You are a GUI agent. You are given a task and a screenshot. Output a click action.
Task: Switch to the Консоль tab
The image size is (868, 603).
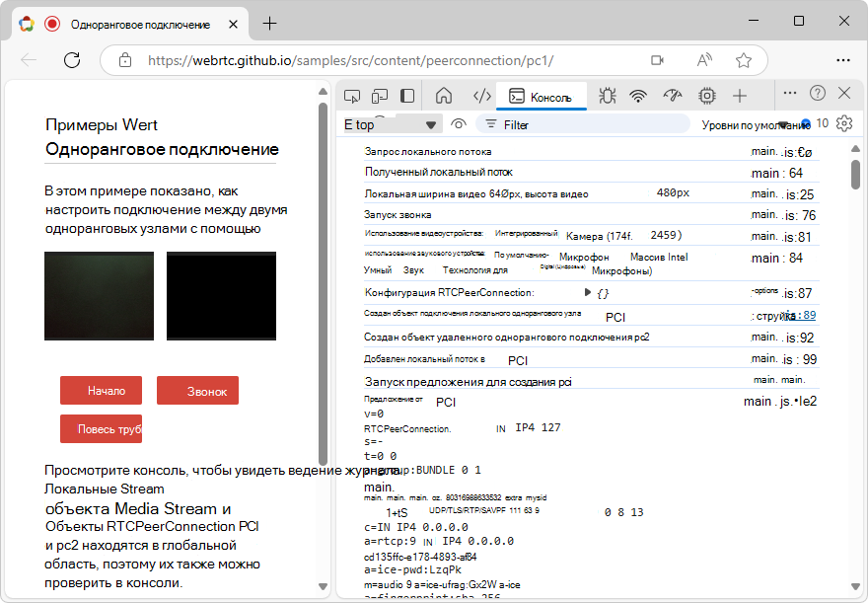(541, 97)
